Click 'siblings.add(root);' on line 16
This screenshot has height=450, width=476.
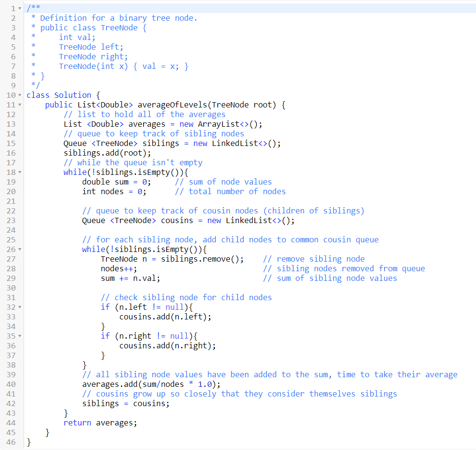click(107, 153)
